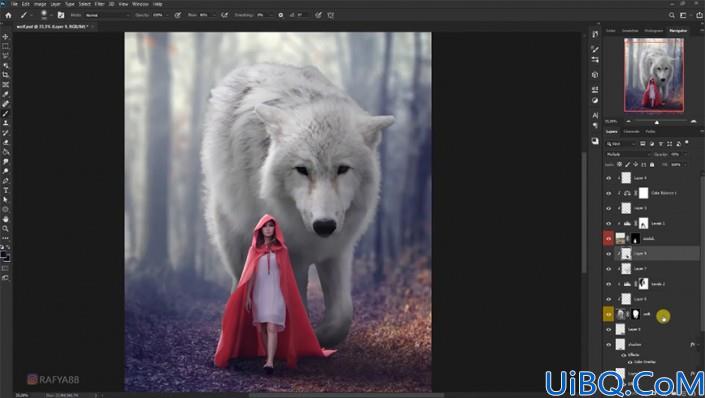Toggle pressure for opacity in options bar
The height and width of the screenshot is (398, 705).
(x=178, y=15)
